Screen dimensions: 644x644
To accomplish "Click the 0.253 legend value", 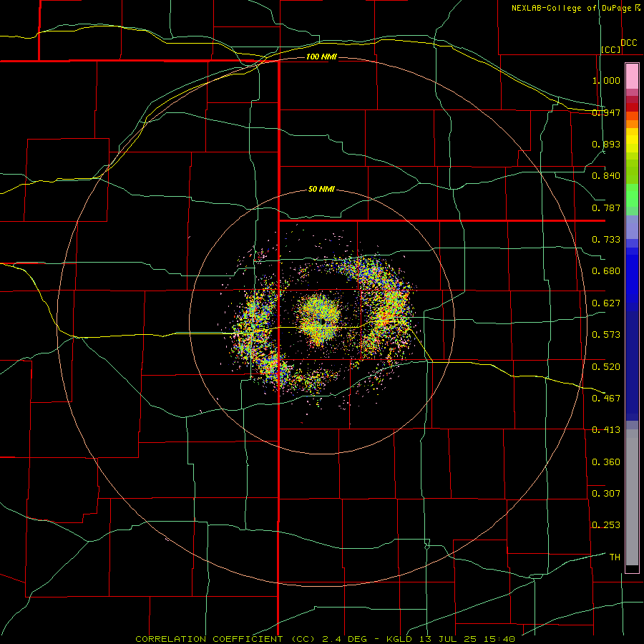I will pos(606,525).
